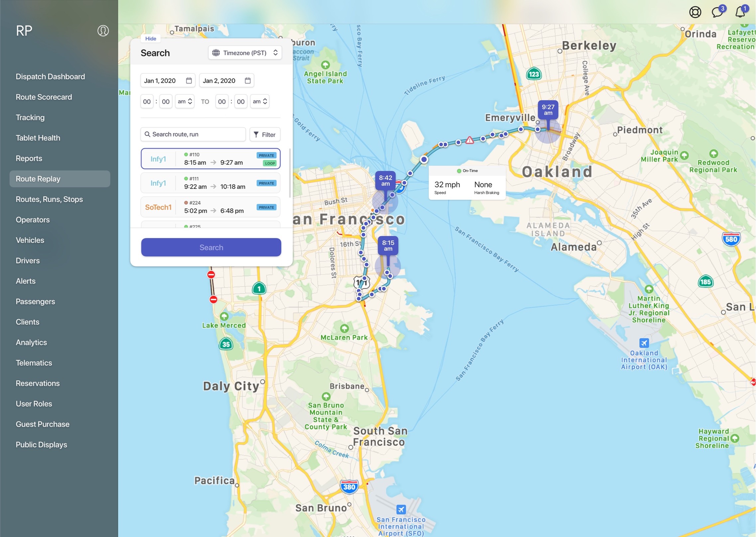This screenshot has height=537, width=756.
Task: Toggle the start time am/pm selector
Action: tap(185, 102)
